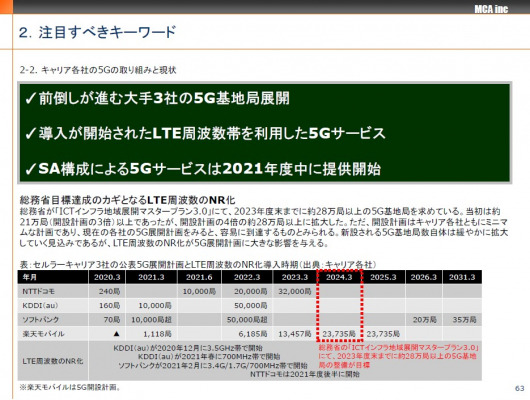Select the 2025.3 column header
The height and width of the screenshot is (400, 530).
[383, 277]
